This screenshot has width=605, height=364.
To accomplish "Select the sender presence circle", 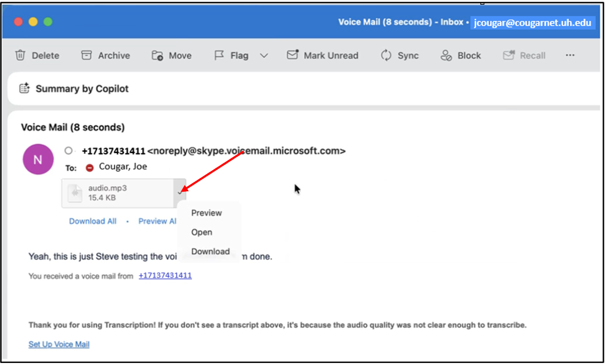I will (x=69, y=151).
